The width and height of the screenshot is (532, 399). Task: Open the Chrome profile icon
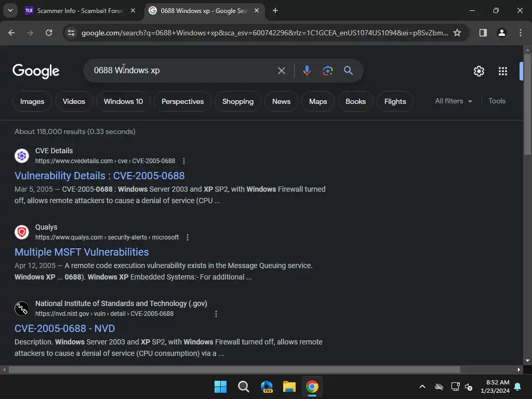(x=501, y=33)
